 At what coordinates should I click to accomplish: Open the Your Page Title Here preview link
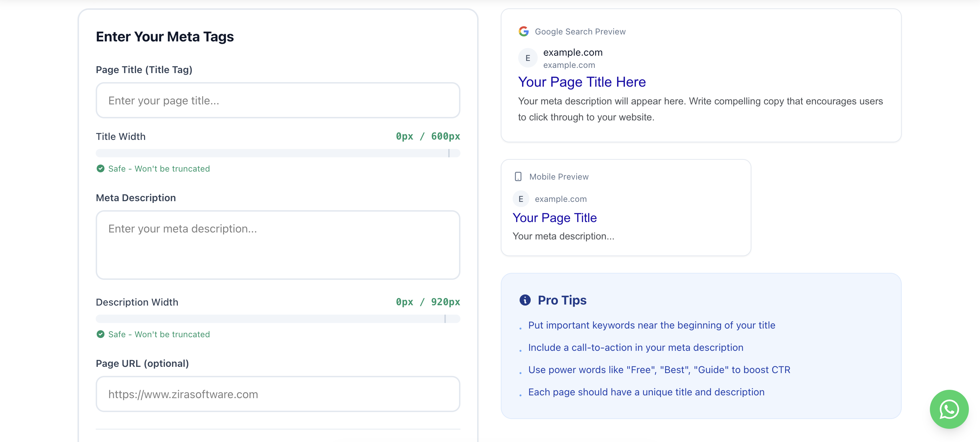[582, 82]
